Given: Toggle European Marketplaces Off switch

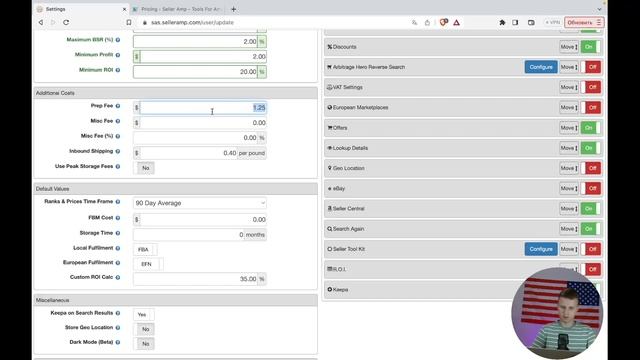Looking at the screenshot, I should pyautogui.click(x=591, y=107).
